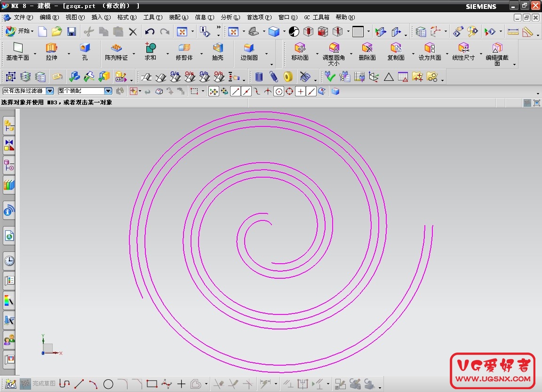The height and width of the screenshot is (392, 542).
Task: Click the Undo arrow icon
Action: [x=150, y=31]
